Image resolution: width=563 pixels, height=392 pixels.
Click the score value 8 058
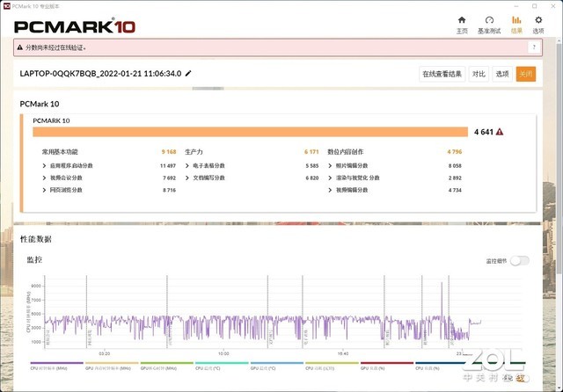(x=455, y=166)
